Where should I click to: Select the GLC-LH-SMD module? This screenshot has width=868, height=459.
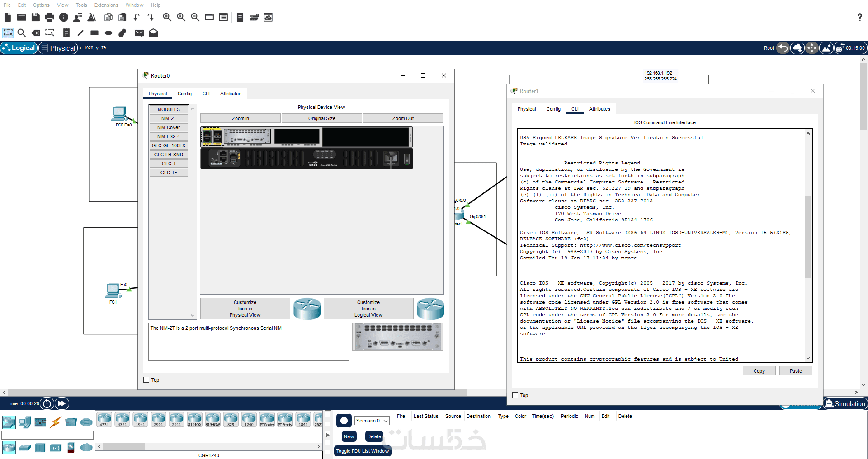[x=169, y=155]
